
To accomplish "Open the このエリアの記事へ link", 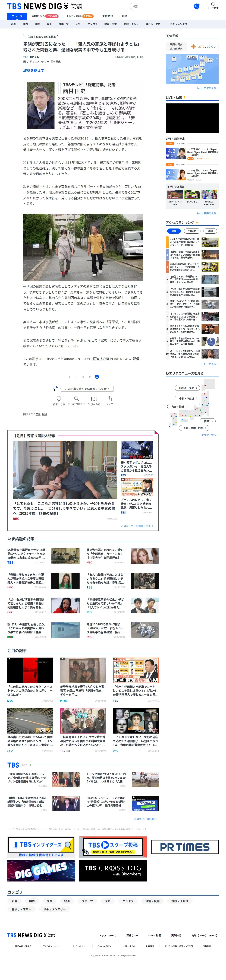I will (x=146, y=819).
